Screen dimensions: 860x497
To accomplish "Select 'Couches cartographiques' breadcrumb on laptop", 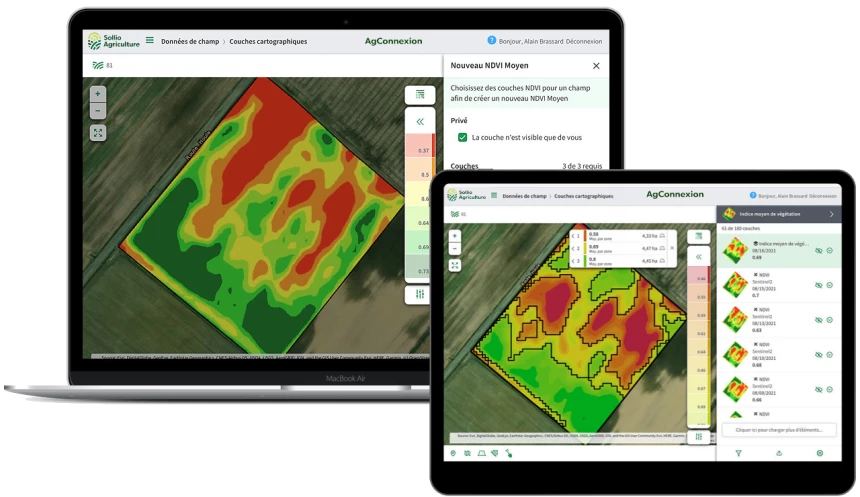I will (x=268, y=41).
